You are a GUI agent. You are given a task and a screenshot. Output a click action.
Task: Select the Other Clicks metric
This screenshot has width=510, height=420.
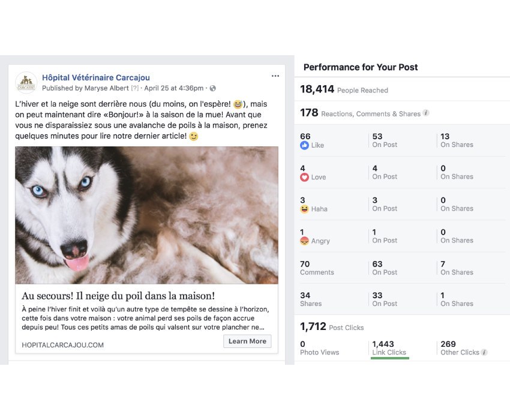pos(460,348)
